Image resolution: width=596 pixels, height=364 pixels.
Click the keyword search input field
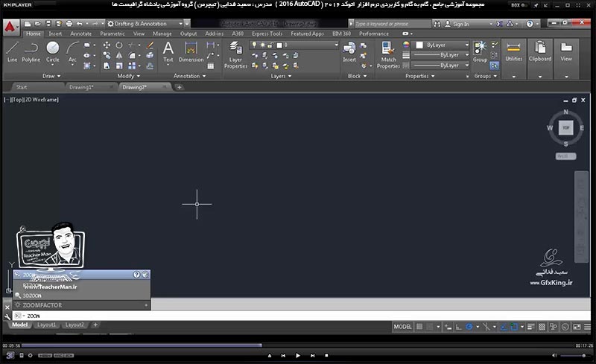(393, 24)
